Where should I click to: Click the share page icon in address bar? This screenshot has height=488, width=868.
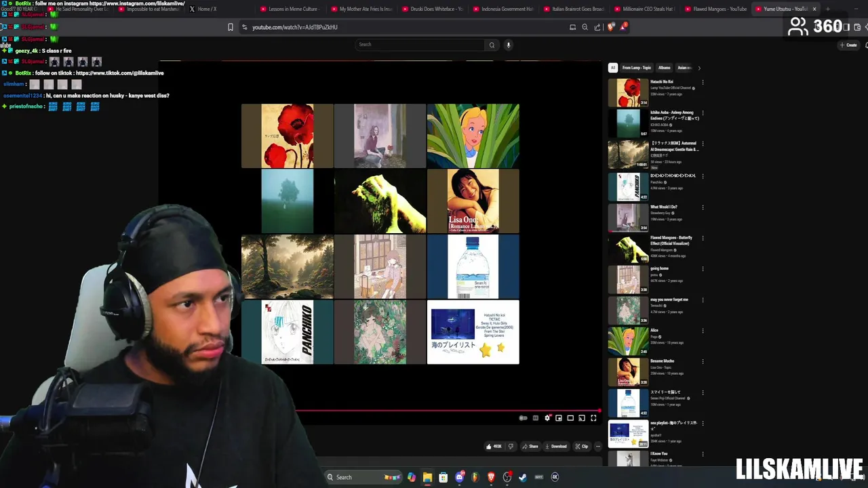[597, 27]
